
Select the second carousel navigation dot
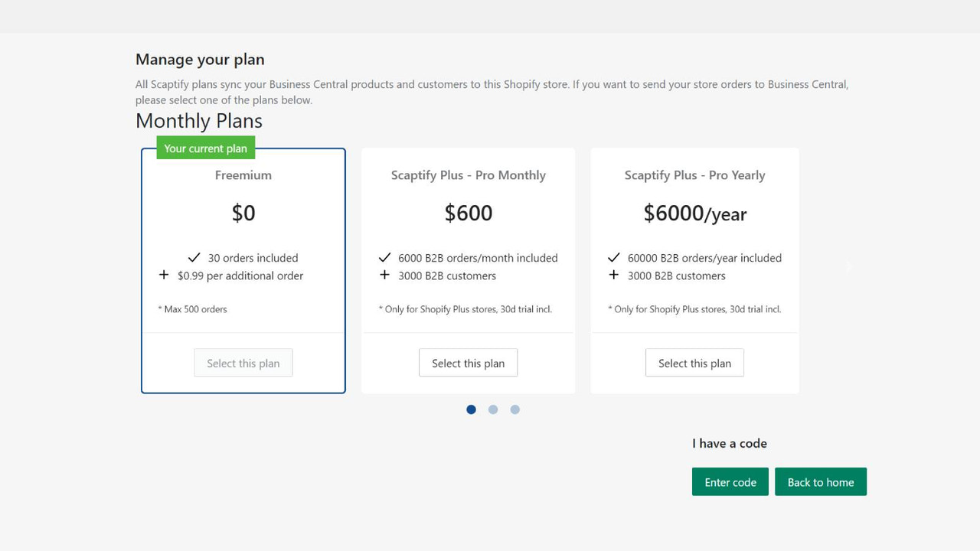pos(493,409)
